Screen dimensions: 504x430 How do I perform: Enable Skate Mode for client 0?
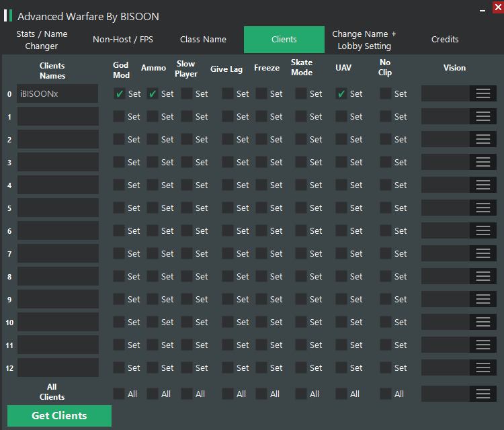click(301, 94)
